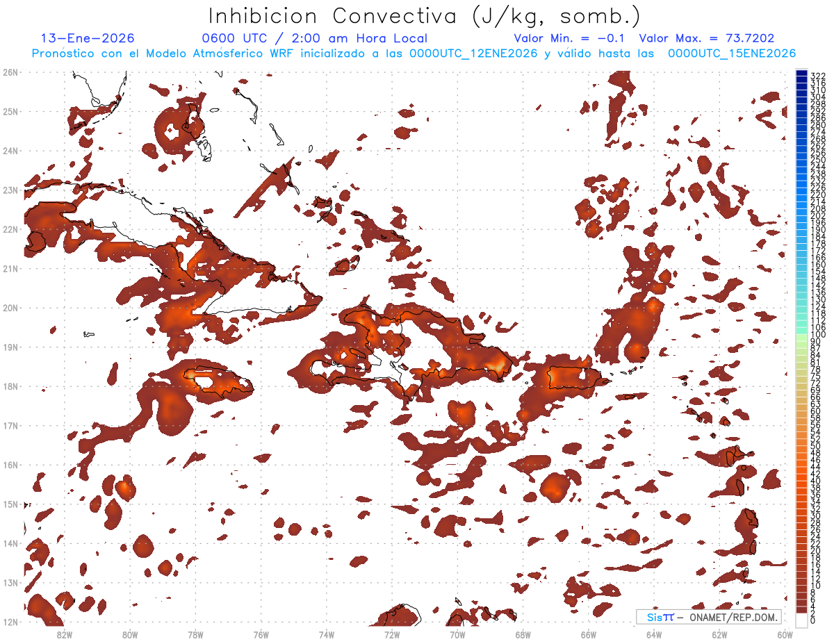Click the color scale value 202
Viewport: 834px width, 644px height.
click(x=817, y=216)
